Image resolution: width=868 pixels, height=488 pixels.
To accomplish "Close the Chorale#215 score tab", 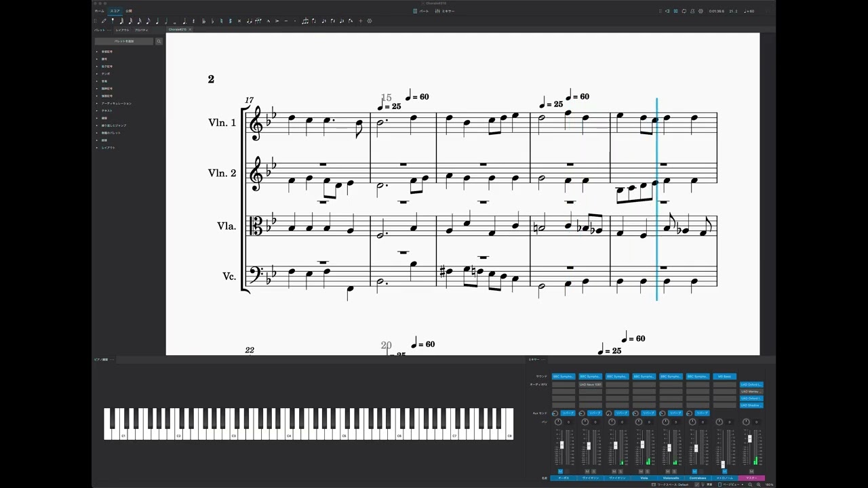I will 190,30.
